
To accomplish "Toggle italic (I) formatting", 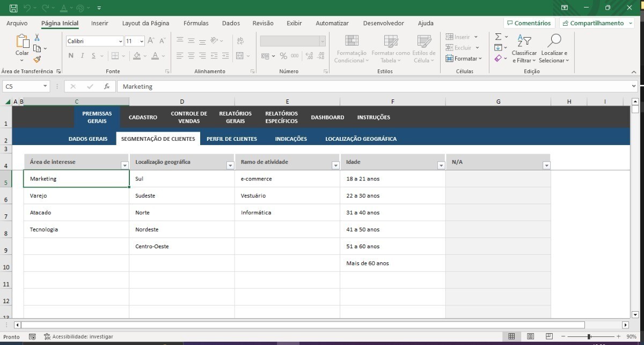I will (82, 56).
